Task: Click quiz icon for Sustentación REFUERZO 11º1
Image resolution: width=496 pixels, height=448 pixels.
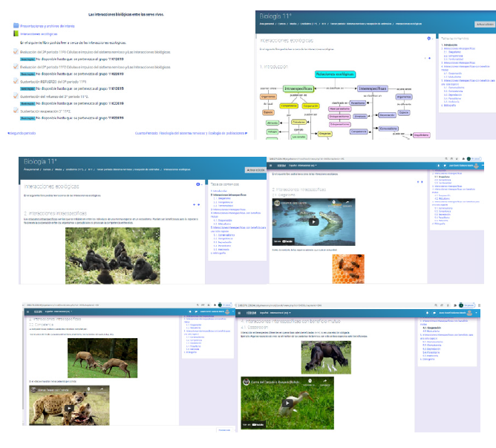Action: pyautogui.click(x=16, y=80)
